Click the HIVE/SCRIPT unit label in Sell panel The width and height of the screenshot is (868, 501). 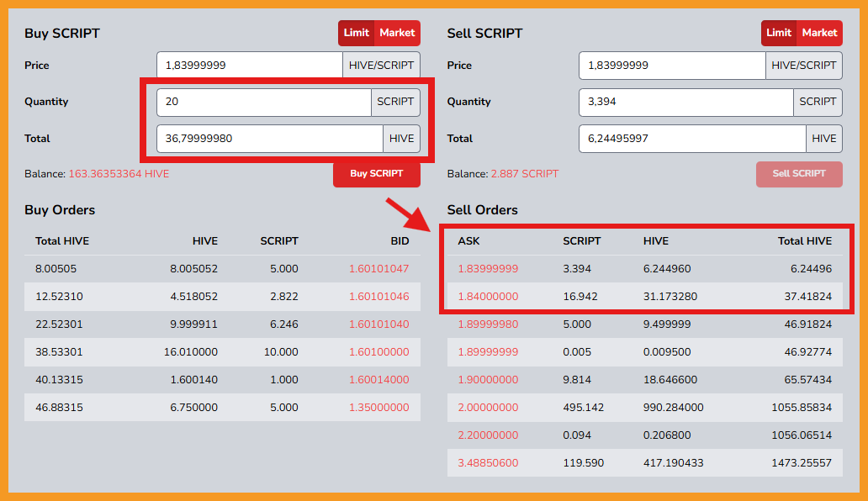[x=804, y=66]
